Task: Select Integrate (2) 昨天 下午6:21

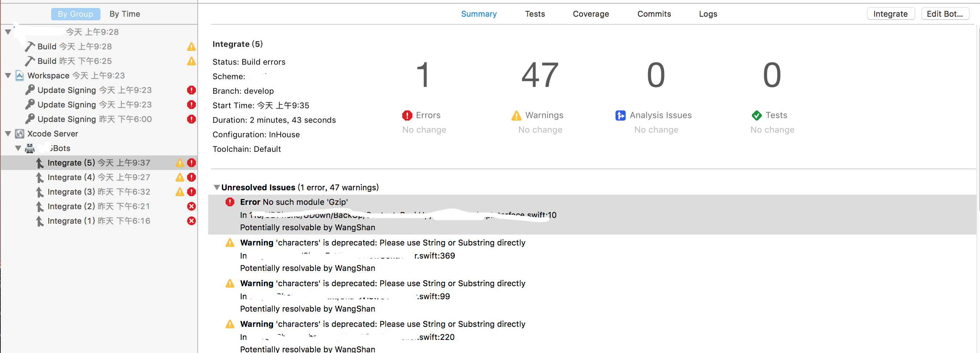Action: click(x=99, y=206)
